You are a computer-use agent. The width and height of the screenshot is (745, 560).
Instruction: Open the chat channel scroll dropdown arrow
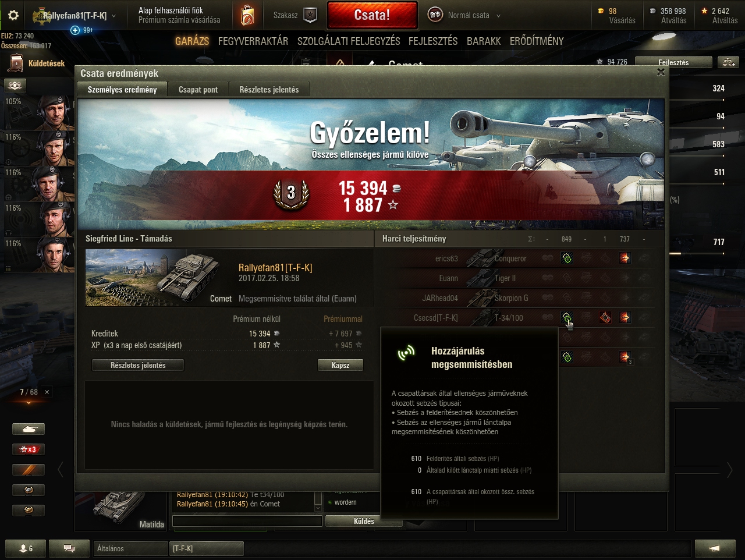click(318, 508)
